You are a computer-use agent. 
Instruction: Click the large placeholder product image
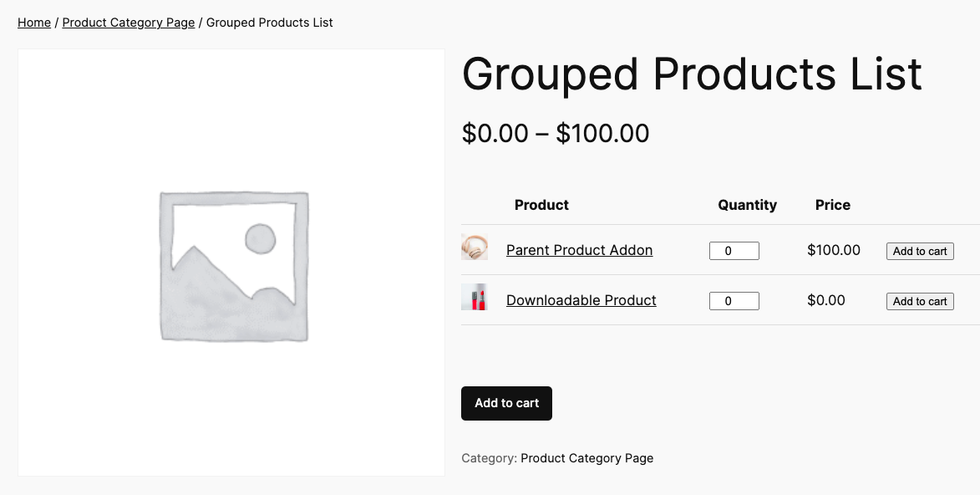click(231, 263)
